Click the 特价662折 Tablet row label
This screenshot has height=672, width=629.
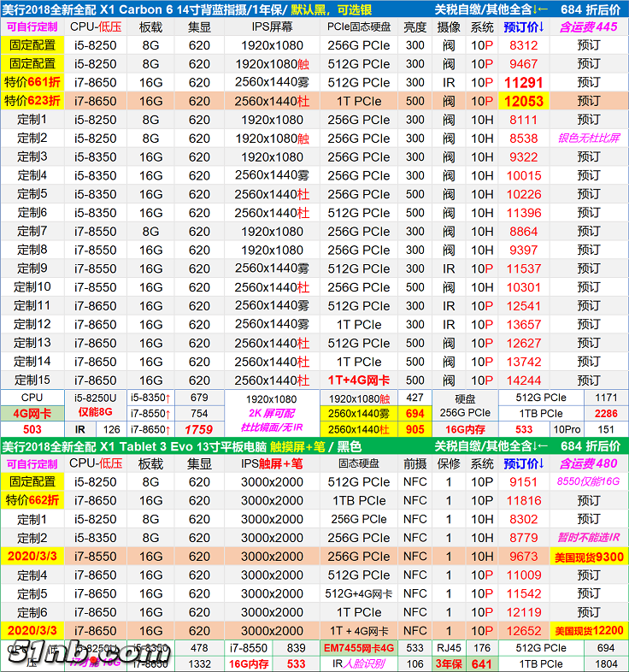32,500
